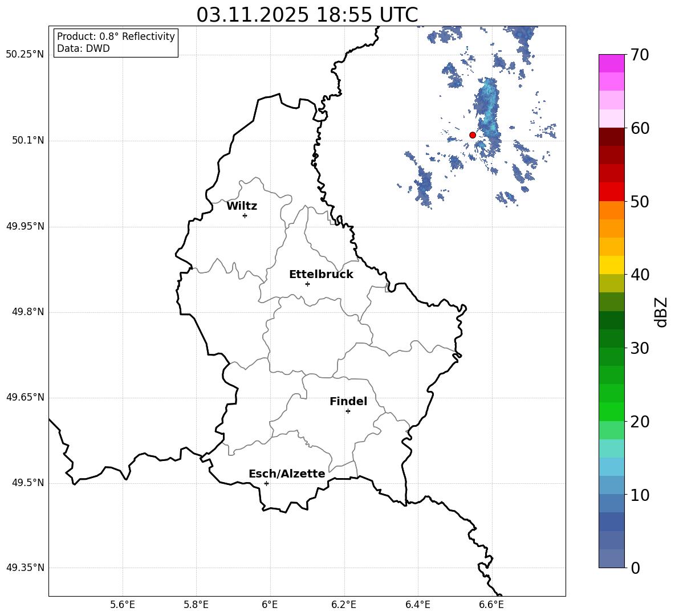675x616 pixels.
Task: Click the dBZ colorbar label
Action: pos(662,312)
